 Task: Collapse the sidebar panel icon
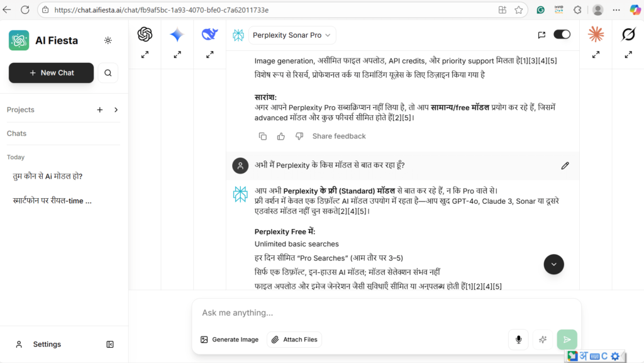pos(110,344)
